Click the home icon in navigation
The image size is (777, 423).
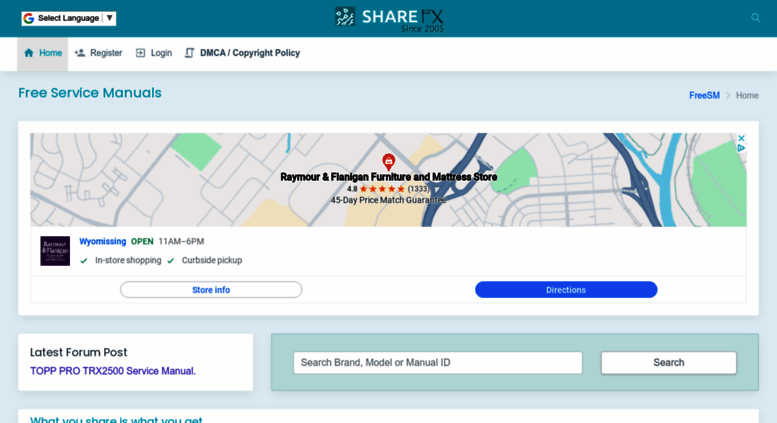[x=29, y=53]
